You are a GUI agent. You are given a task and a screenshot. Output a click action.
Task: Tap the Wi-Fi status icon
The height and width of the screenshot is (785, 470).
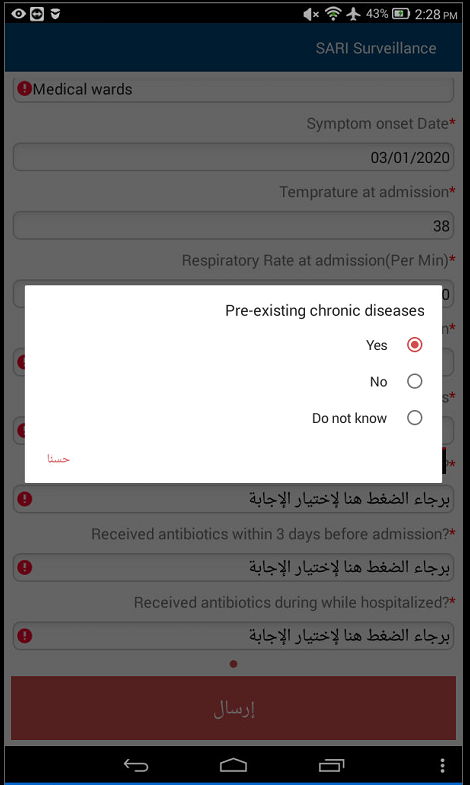point(333,14)
